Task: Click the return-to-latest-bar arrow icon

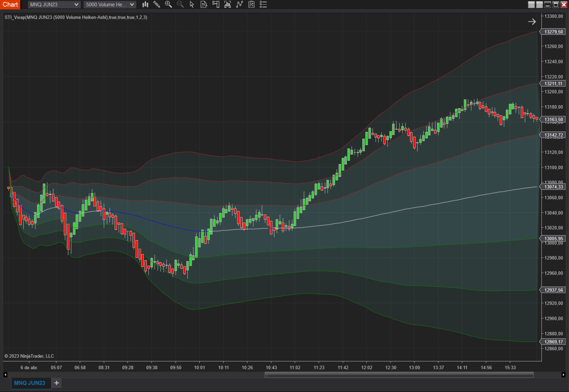Action: 532,22
